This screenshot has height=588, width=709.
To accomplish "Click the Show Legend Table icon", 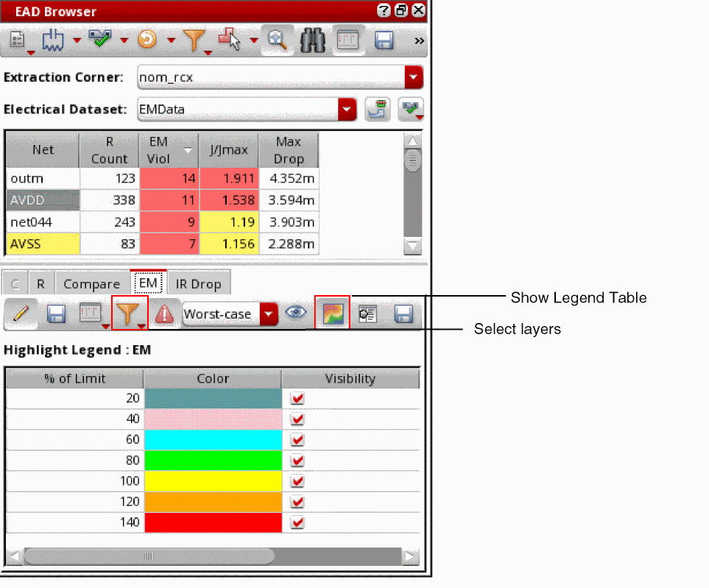I will pyautogui.click(x=332, y=313).
